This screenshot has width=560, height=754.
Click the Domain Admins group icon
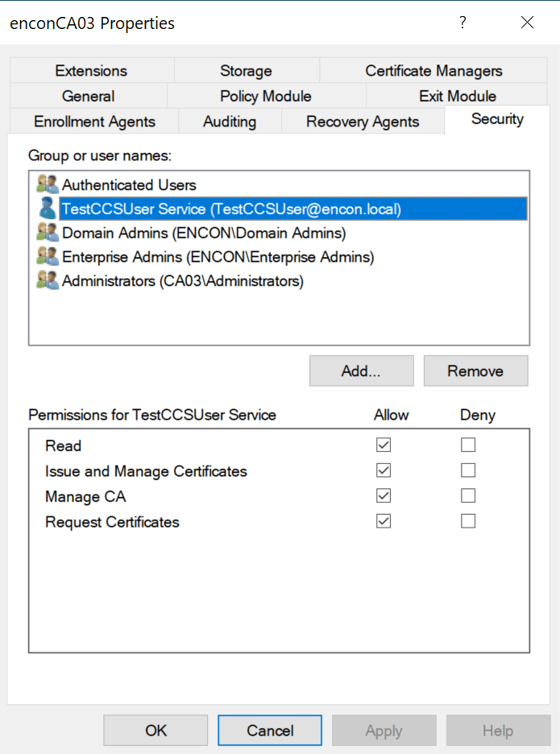pyautogui.click(x=48, y=233)
